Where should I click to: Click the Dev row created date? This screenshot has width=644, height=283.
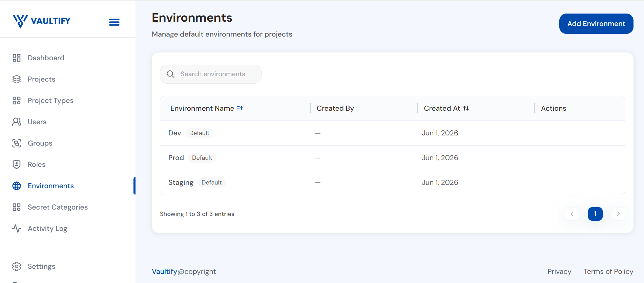click(x=440, y=133)
